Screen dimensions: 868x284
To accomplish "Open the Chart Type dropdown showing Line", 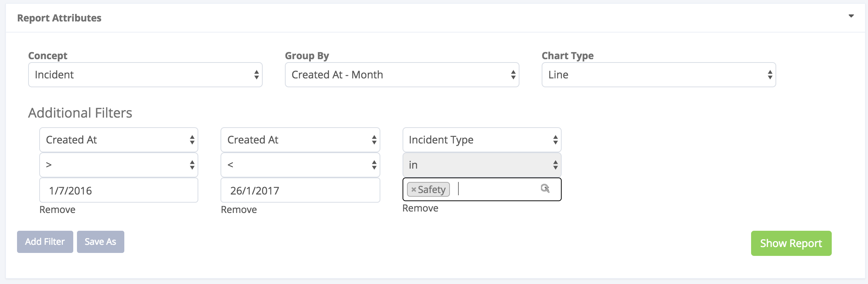I will click(x=659, y=75).
